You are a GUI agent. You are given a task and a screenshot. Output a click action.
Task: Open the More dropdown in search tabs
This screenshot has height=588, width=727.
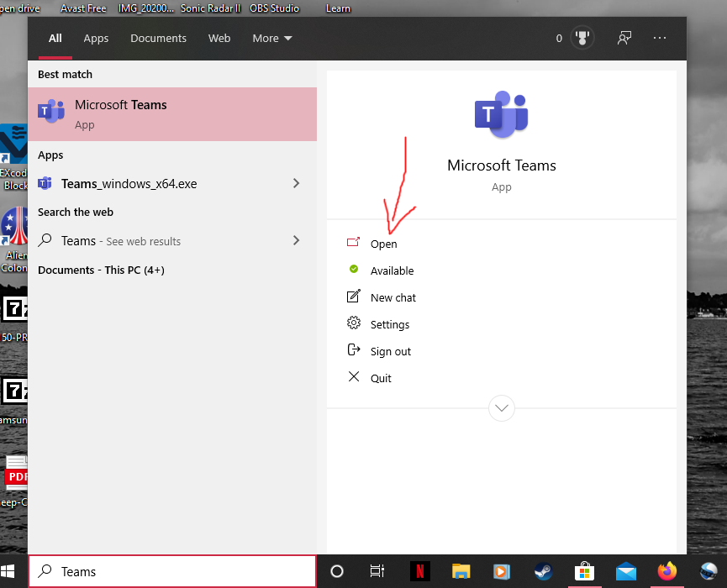272,39
